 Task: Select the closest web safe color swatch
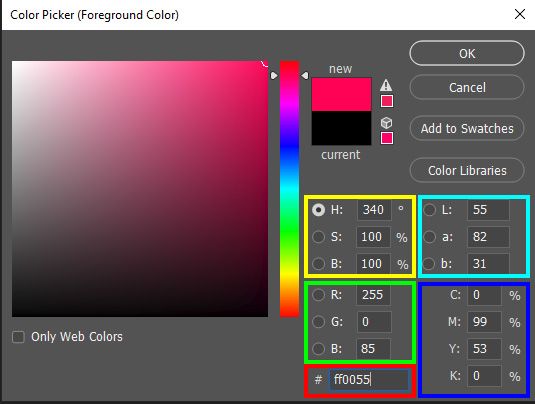[x=387, y=138]
